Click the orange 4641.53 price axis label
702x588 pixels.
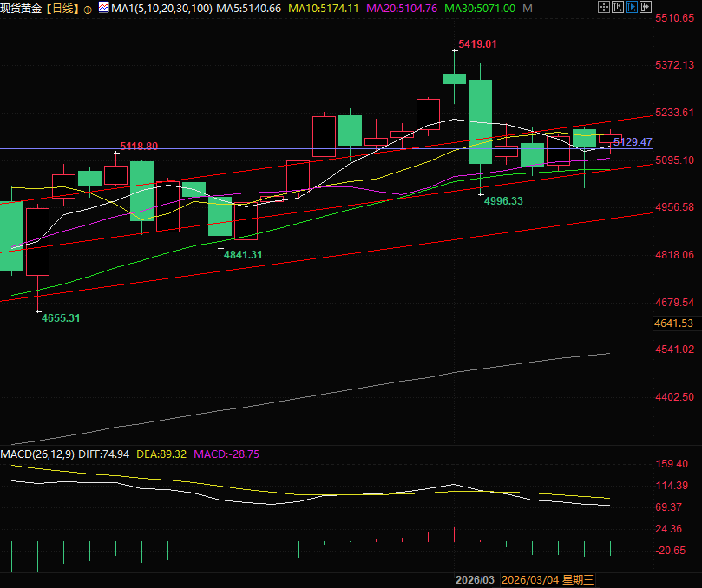point(673,323)
